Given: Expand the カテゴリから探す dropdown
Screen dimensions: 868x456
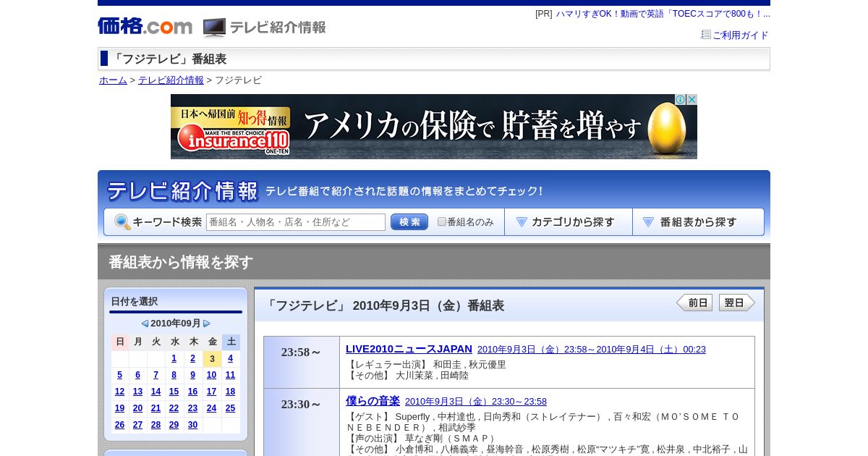Looking at the screenshot, I should [569, 222].
